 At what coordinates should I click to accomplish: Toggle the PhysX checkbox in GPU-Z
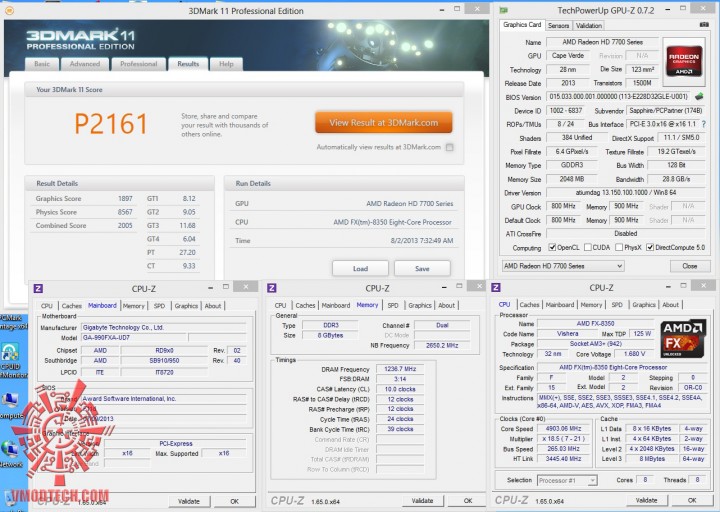pyautogui.click(x=619, y=248)
